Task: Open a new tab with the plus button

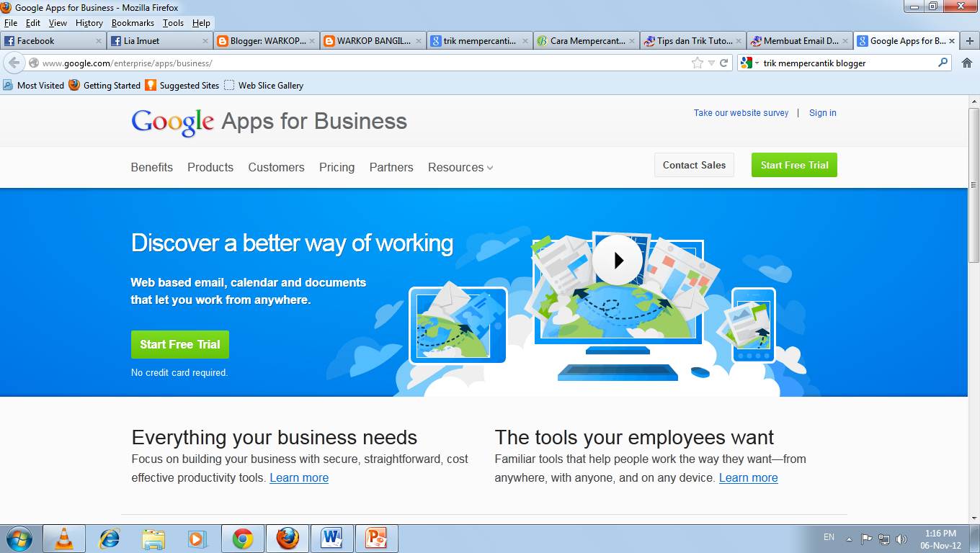Action: click(971, 41)
